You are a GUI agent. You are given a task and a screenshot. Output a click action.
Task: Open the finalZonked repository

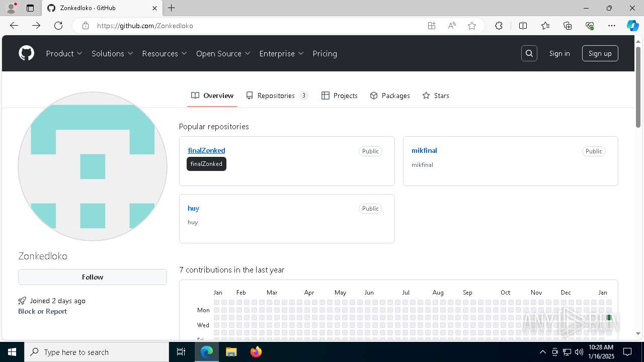tap(206, 150)
